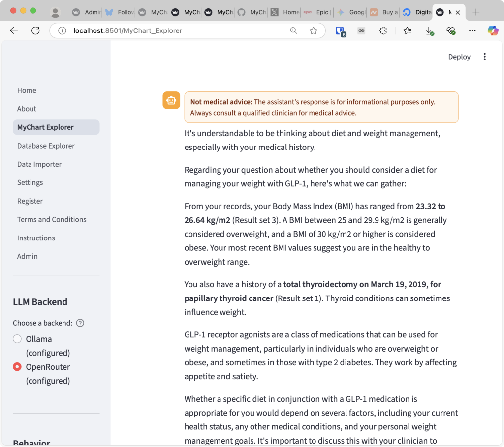The width and height of the screenshot is (504, 447).
Task: Open the browser extensions puzzle icon
Action: 383,30
